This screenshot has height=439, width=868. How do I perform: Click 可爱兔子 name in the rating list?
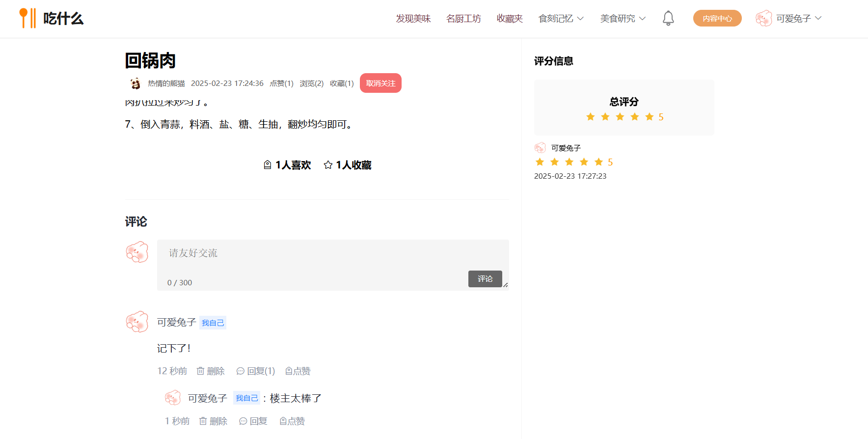(566, 148)
